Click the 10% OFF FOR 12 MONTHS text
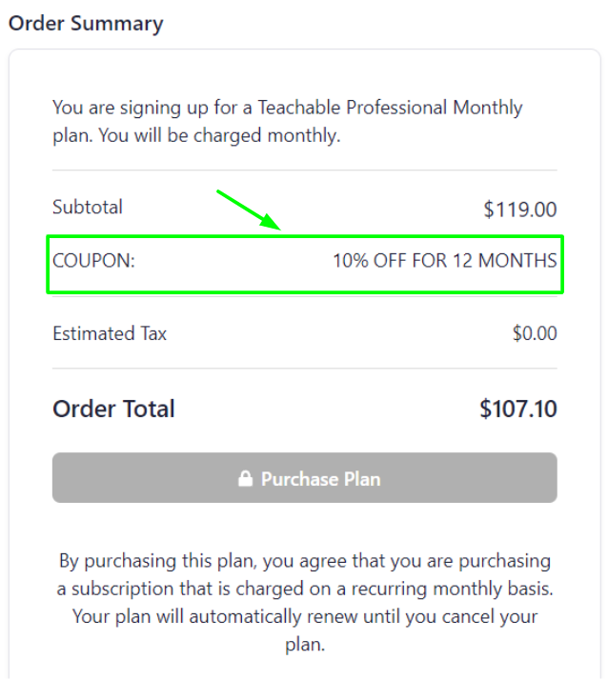Screen dimensions: 608x700 [x=445, y=260]
